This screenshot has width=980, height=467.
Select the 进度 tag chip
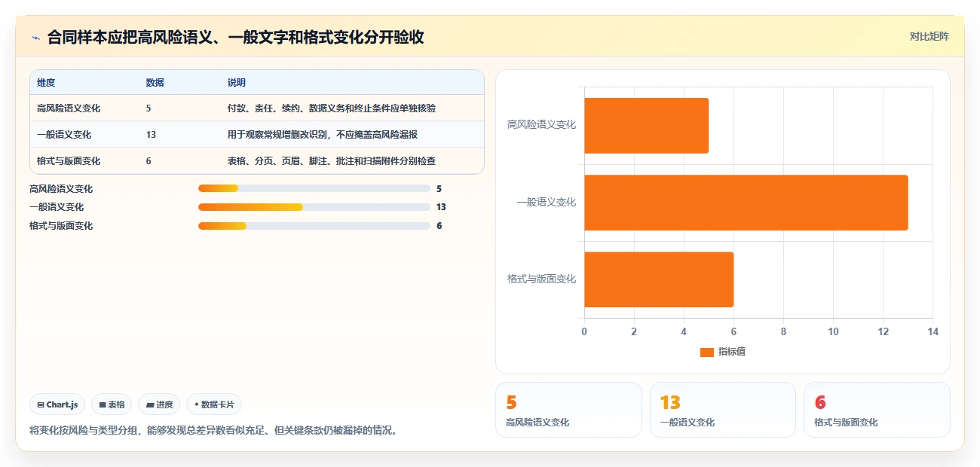click(159, 404)
